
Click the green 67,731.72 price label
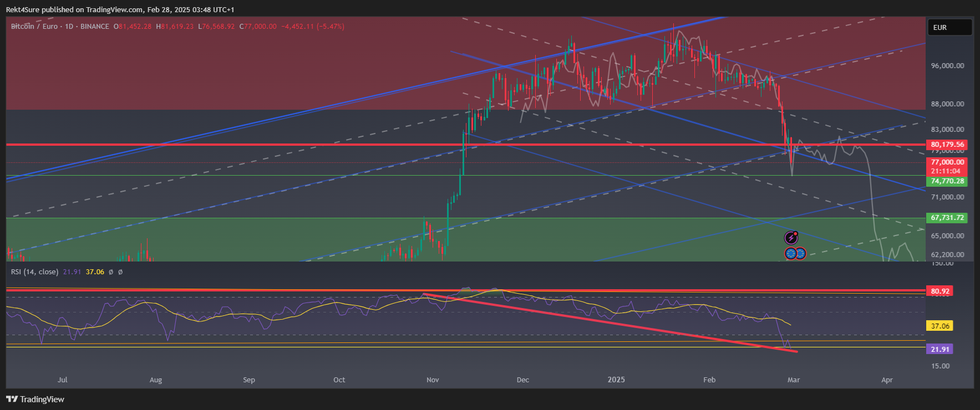pyautogui.click(x=947, y=218)
